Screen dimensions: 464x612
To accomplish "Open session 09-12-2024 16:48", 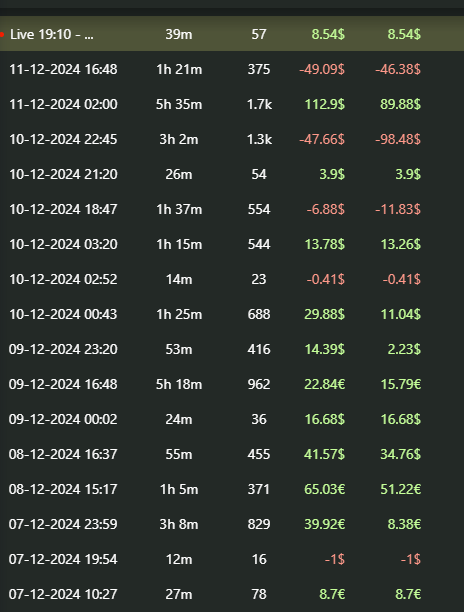I will [x=232, y=384].
